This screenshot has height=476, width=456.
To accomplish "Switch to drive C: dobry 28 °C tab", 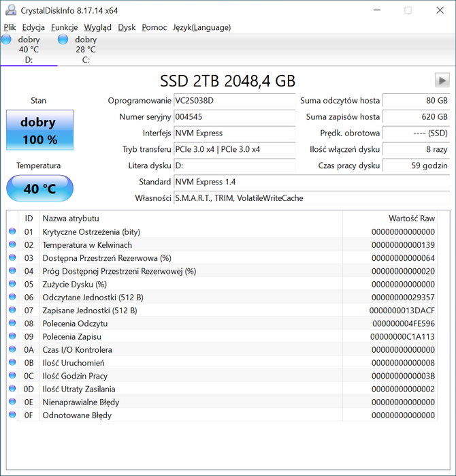I will pyautogui.click(x=86, y=50).
